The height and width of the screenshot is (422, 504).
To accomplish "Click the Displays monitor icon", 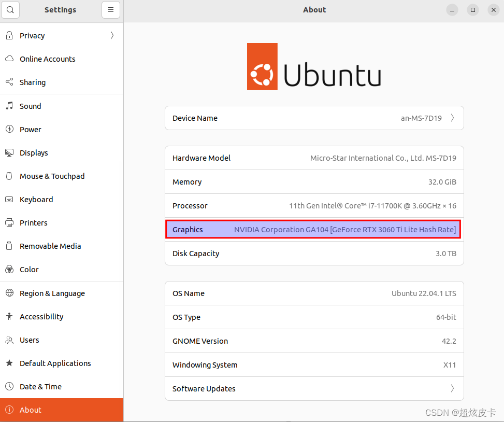I will pos(9,153).
